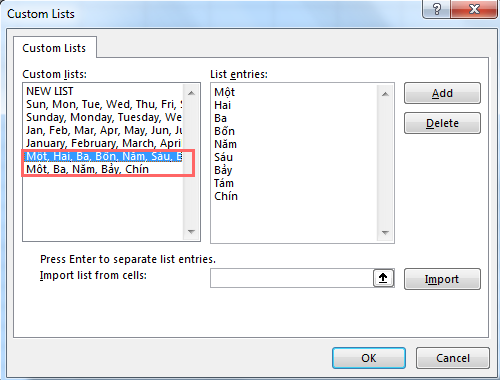Click the entry Bốn in List entries
This screenshot has height=380, width=500.
(224, 131)
